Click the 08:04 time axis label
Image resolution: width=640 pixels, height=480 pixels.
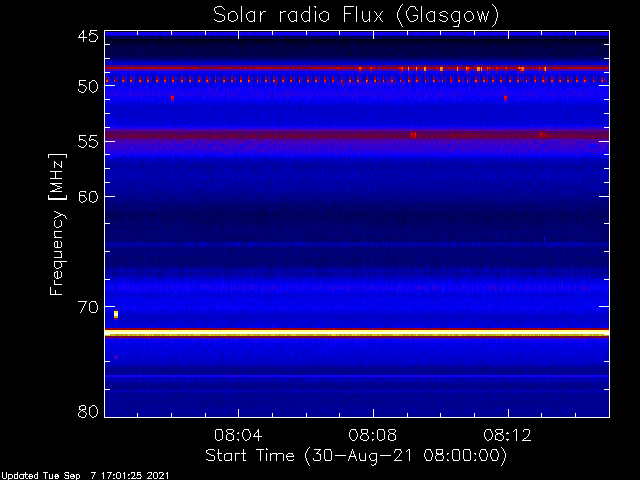point(238,435)
